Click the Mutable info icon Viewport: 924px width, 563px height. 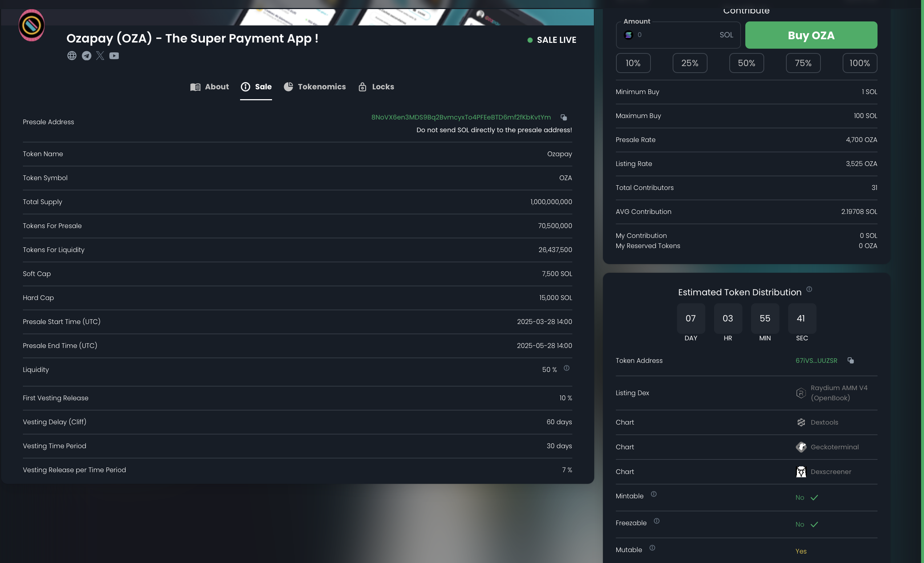[652, 548]
